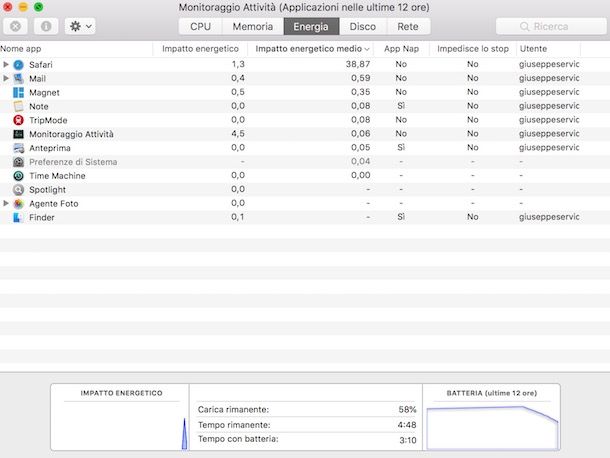Click the Time Machine icon
This screenshot has height=458, width=610.
[18, 176]
